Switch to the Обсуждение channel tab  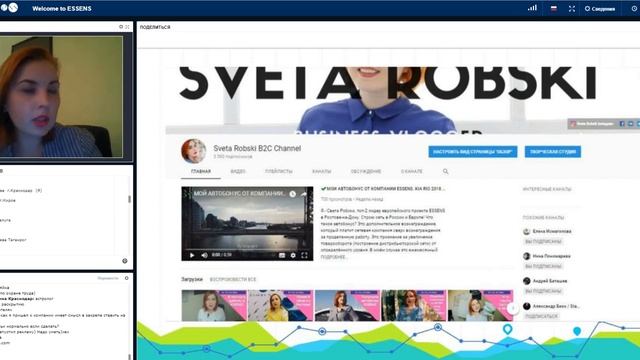coord(366,171)
